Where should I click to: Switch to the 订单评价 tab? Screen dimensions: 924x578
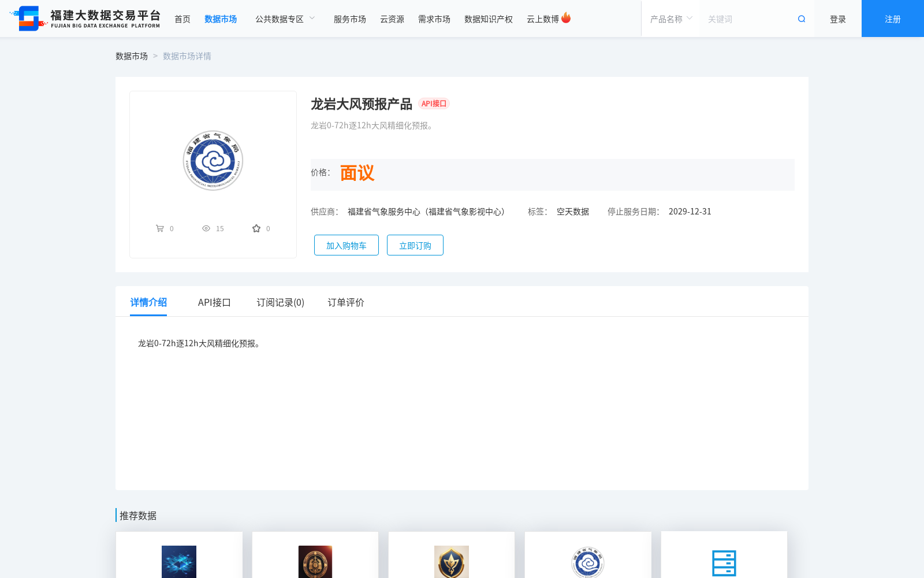tap(346, 302)
